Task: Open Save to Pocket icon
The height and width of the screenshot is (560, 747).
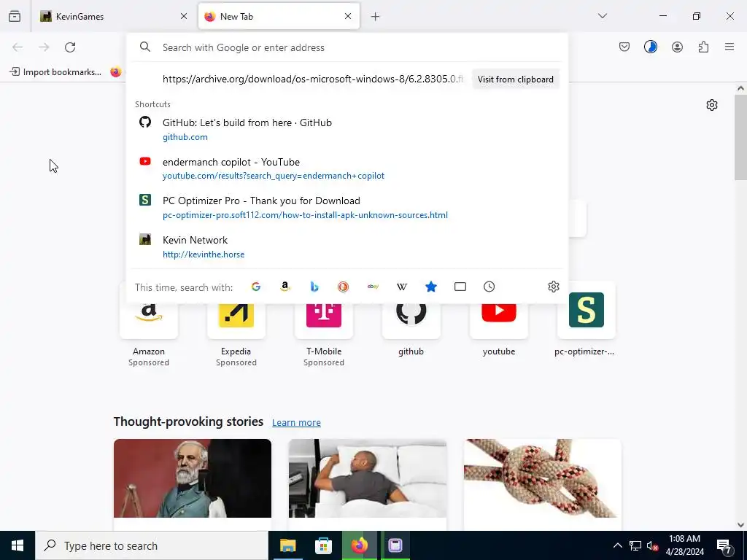Action: [624, 47]
